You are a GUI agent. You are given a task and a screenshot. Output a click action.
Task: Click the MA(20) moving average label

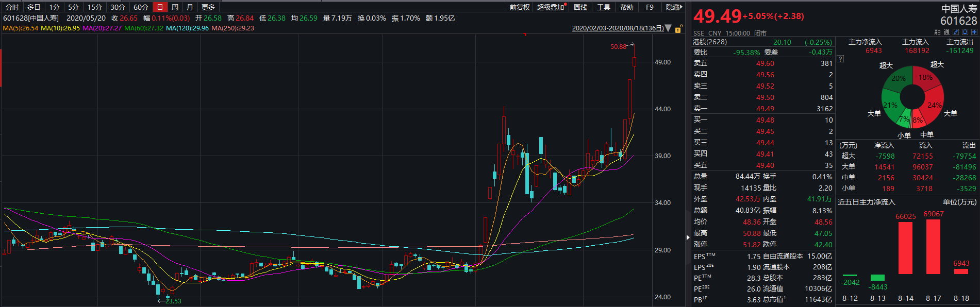point(102,28)
